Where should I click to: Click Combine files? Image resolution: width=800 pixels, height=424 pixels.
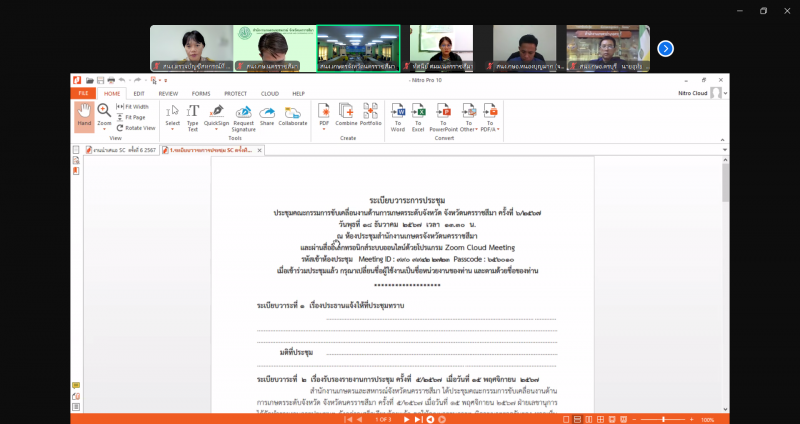coord(346,114)
